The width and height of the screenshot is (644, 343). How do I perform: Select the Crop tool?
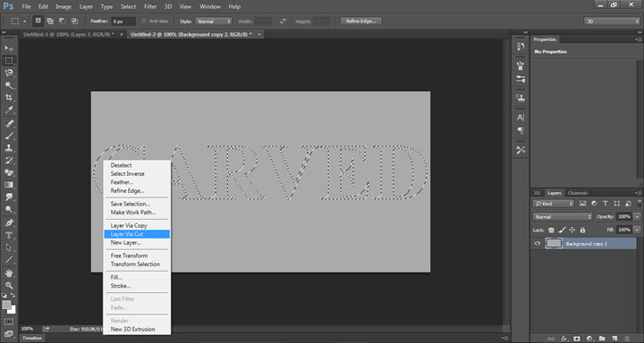pos(9,97)
